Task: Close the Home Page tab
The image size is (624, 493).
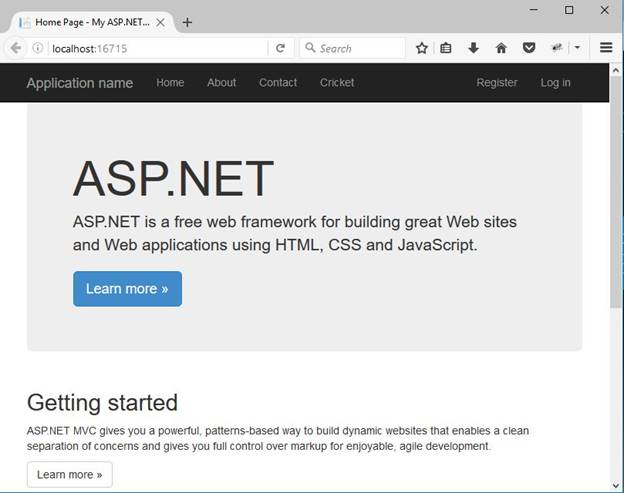Action: coord(160,22)
